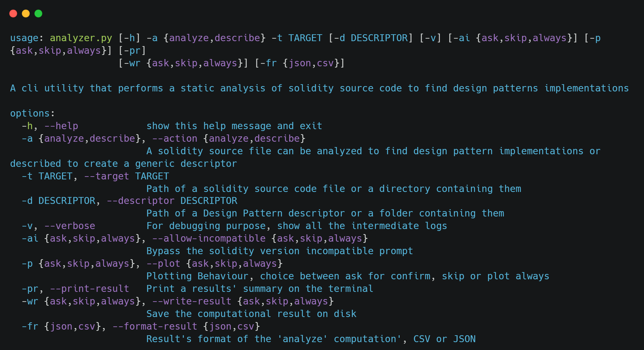The width and height of the screenshot is (644, 350).
Task: Click 'Print a results' summary on the terminal'
Action: tap(260, 289)
